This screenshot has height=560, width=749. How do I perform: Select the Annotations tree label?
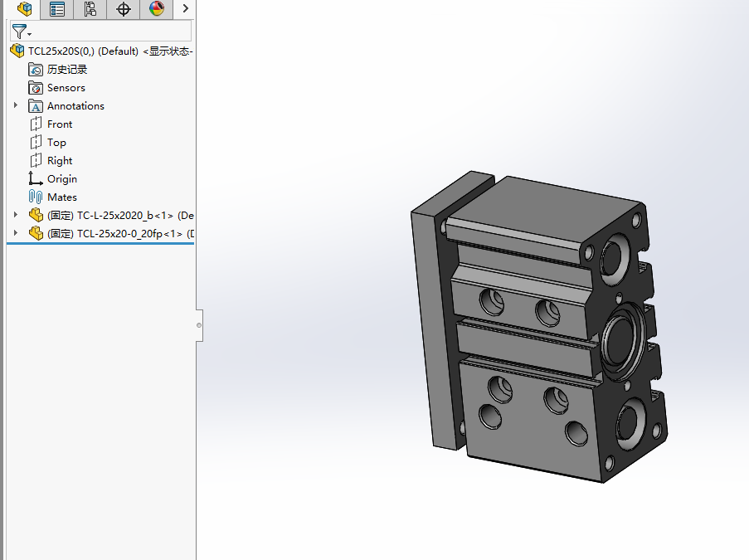click(75, 106)
